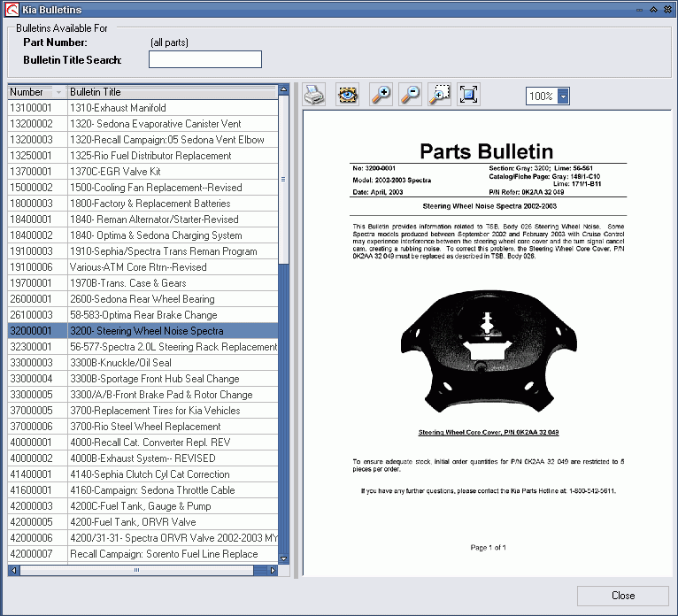Select 58-583-Optima Rear Brake Change
Image resolution: width=678 pixels, height=616 pixels.
pyautogui.click(x=143, y=315)
